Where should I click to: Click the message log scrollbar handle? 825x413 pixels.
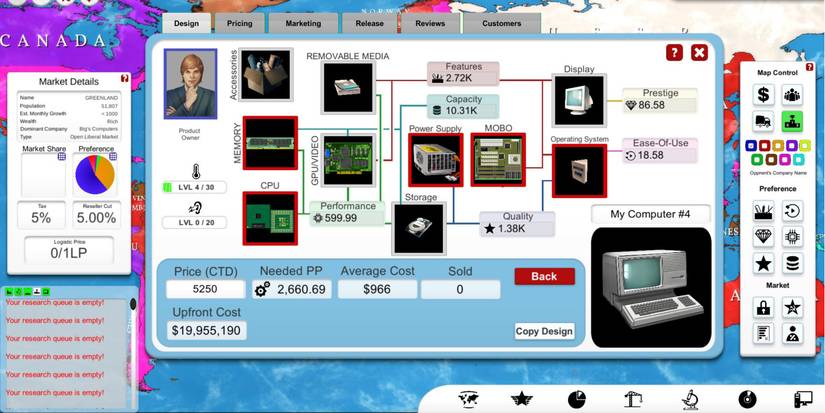pos(133,304)
